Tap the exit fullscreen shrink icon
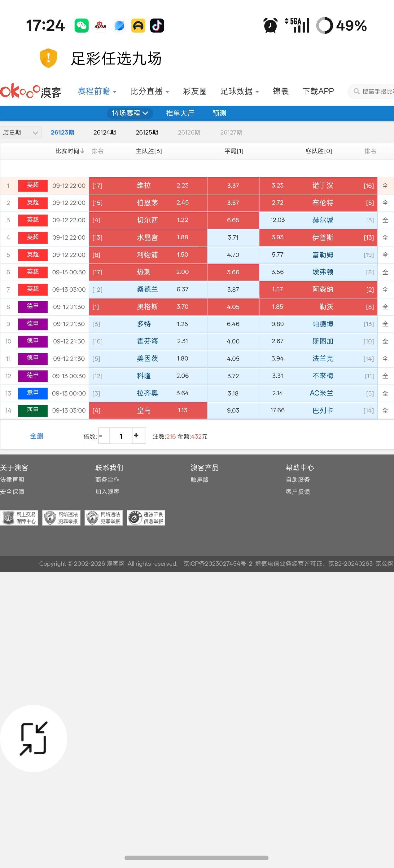 pos(34,739)
